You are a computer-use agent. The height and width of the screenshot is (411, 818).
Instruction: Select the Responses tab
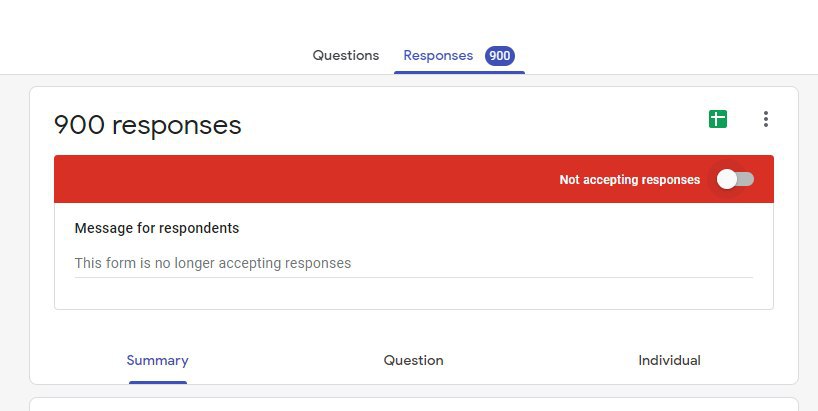pos(438,55)
